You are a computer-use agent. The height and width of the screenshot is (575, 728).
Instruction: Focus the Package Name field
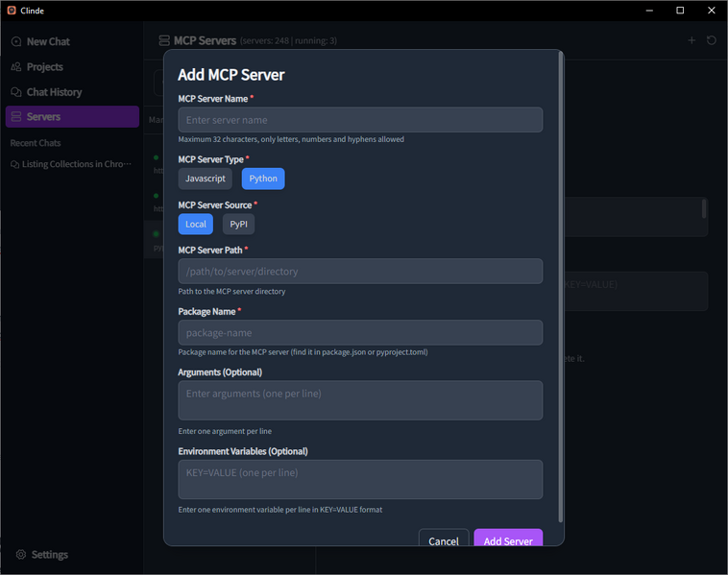point(360,332)
